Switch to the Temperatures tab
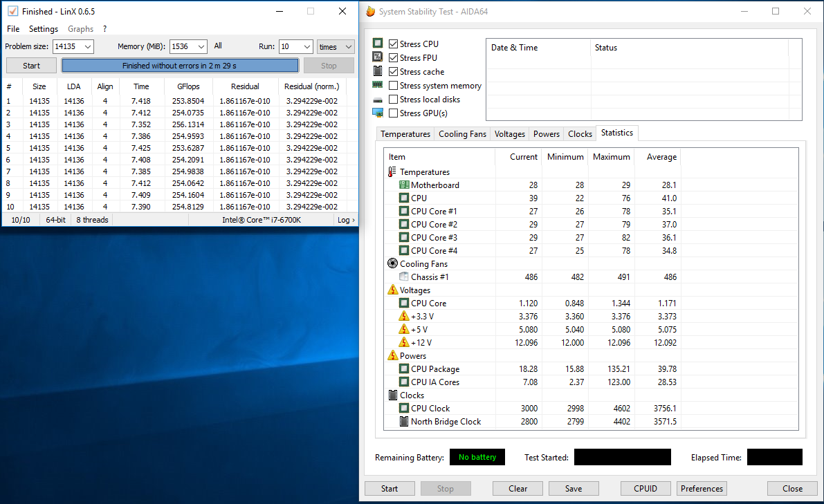Viewport: 824px width, 504px height. point(405,134)
